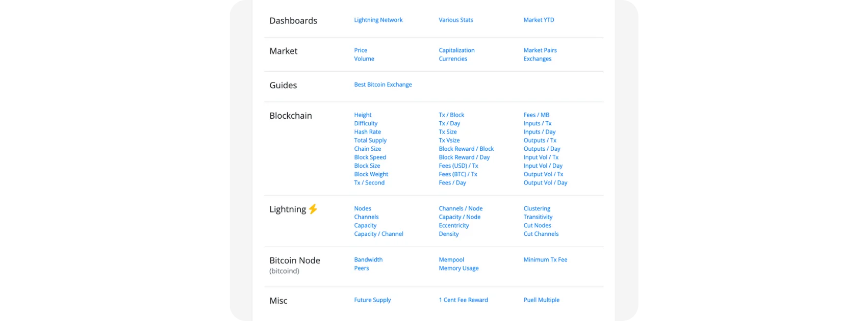Screen dimensions: 868x321
Task: Click the Eccentricity lightning link
Action: point(453,226)
